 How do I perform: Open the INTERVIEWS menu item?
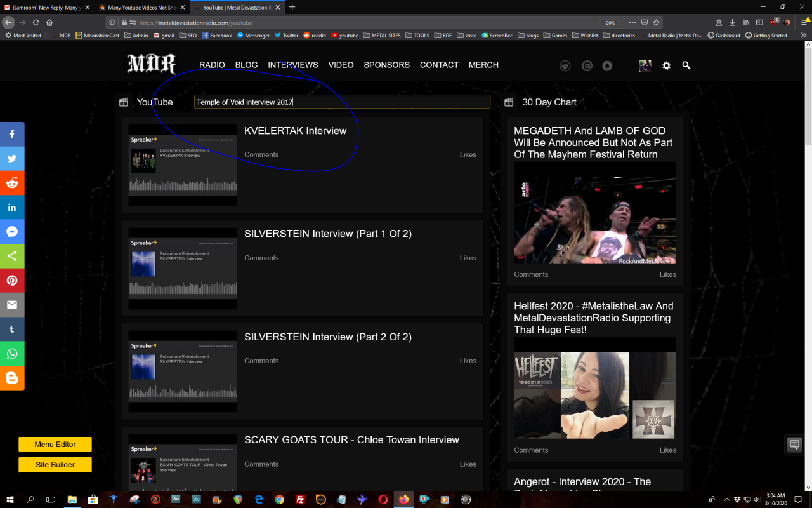[292, 65]
